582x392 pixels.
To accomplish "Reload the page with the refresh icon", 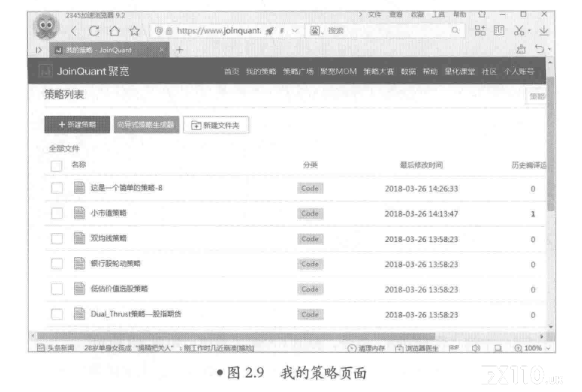I will 94,31.
